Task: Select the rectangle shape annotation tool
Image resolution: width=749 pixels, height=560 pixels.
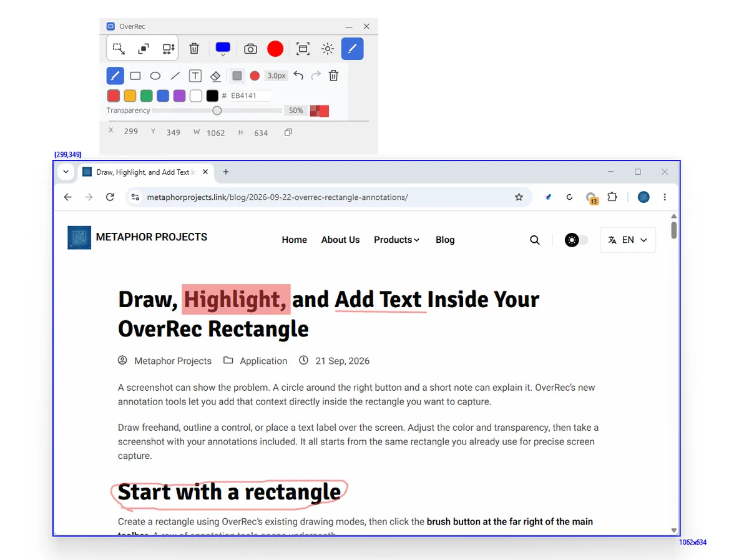Action: [x=135, y=76]
